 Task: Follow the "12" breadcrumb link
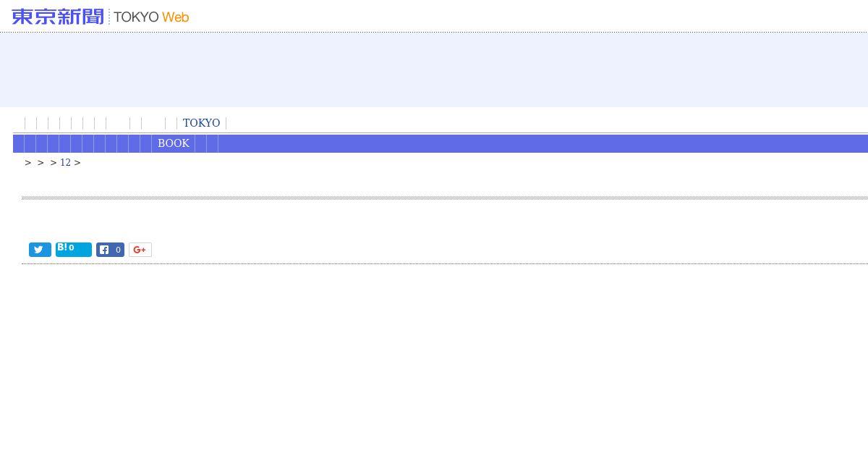tap(65, 163)
